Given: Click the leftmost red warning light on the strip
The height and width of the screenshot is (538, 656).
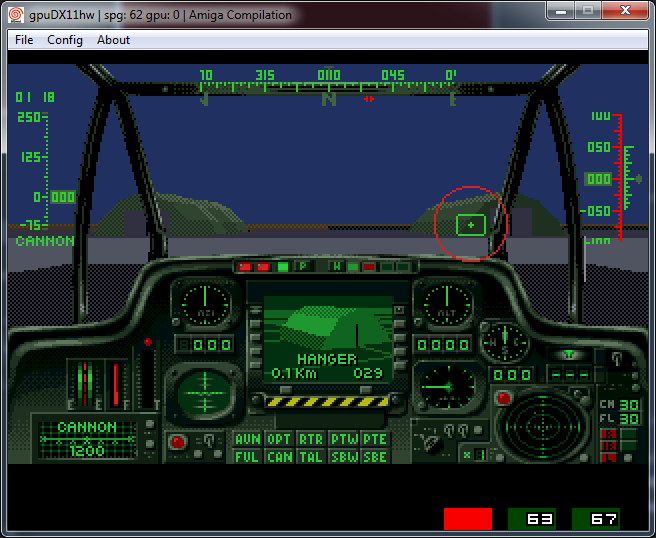Looking at the screenshot, I should (x=245, y=266).
